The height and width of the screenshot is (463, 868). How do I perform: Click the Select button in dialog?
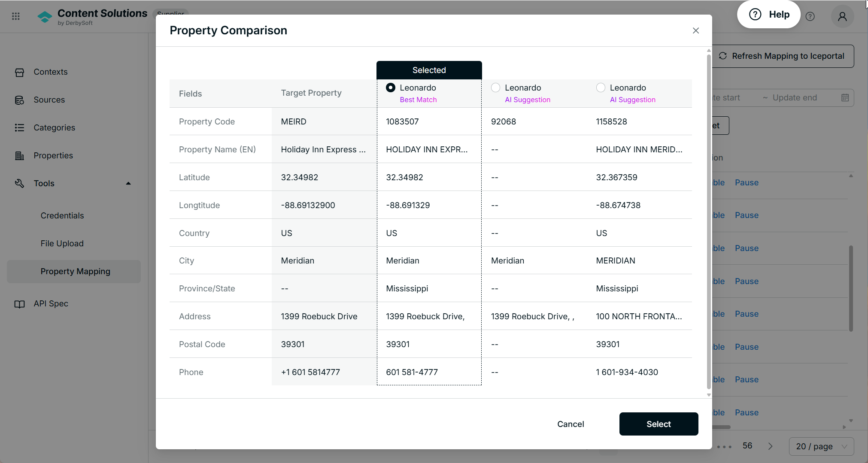point(659,424)
